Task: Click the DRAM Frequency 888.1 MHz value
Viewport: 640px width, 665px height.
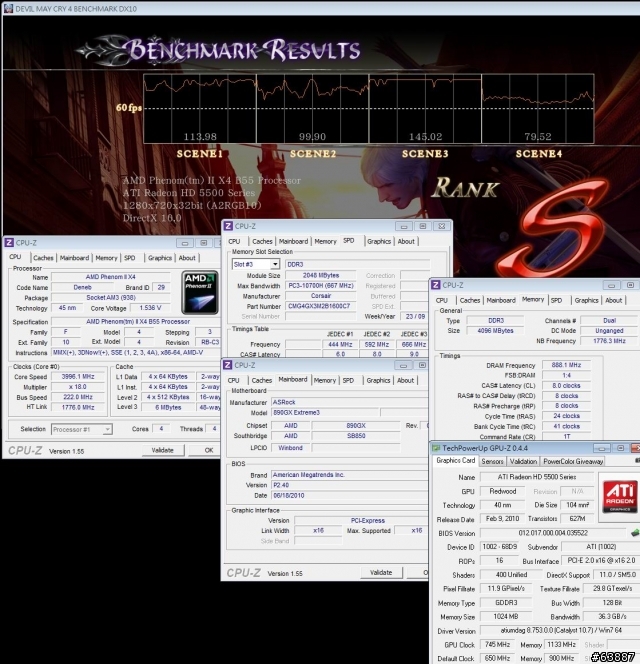Action: coord(566,365)
